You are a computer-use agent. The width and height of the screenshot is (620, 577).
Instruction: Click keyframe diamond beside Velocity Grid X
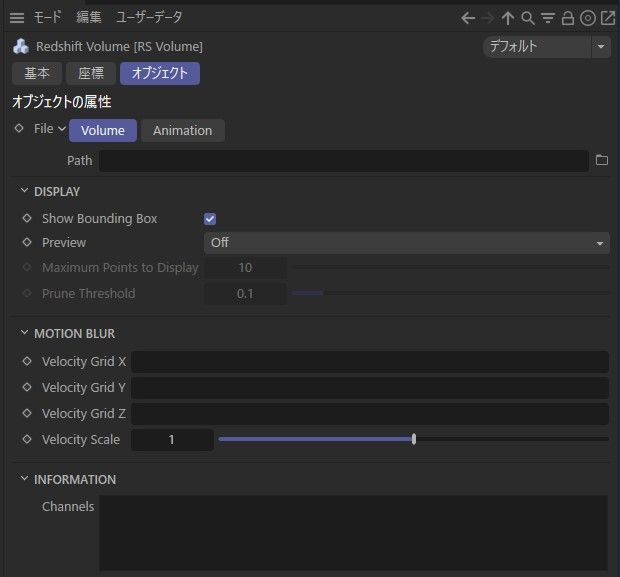tap(27, 361)
